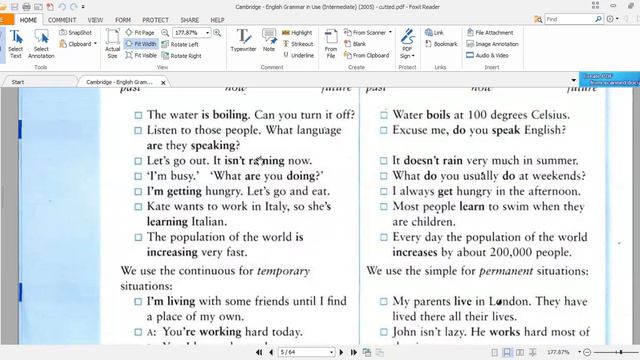Expand the From Scanner dropdown arrow

click(x=390, y=32)
